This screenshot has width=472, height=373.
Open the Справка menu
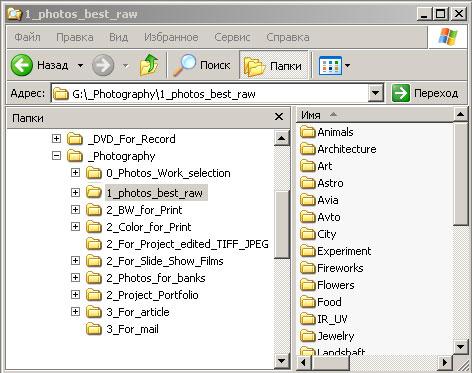coord(288,37)
